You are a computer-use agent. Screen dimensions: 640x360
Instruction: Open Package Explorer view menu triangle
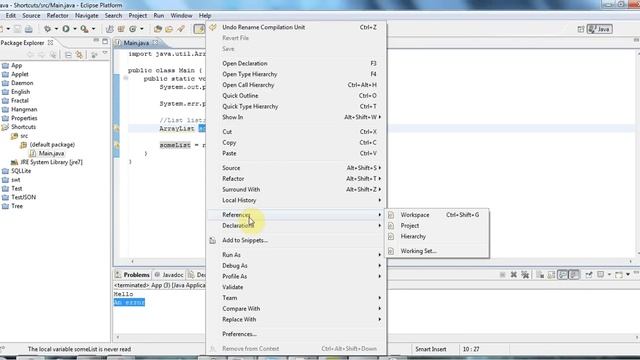(105, 53)
